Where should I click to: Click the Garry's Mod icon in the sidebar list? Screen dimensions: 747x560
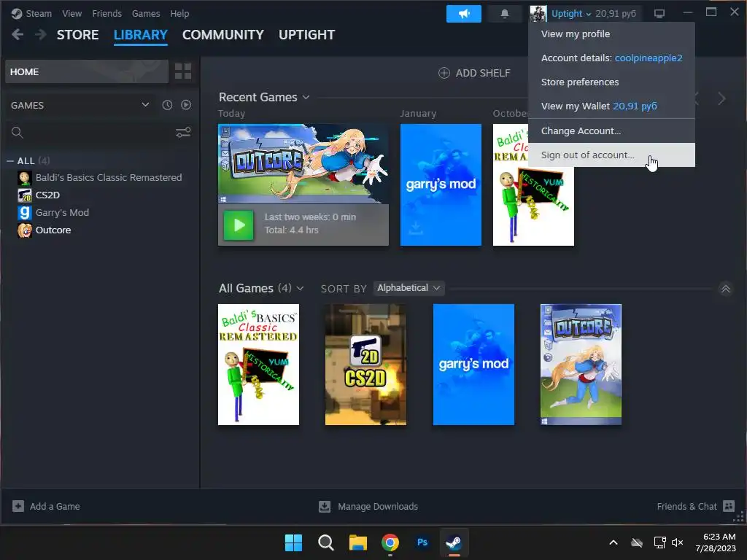[24, 213]
